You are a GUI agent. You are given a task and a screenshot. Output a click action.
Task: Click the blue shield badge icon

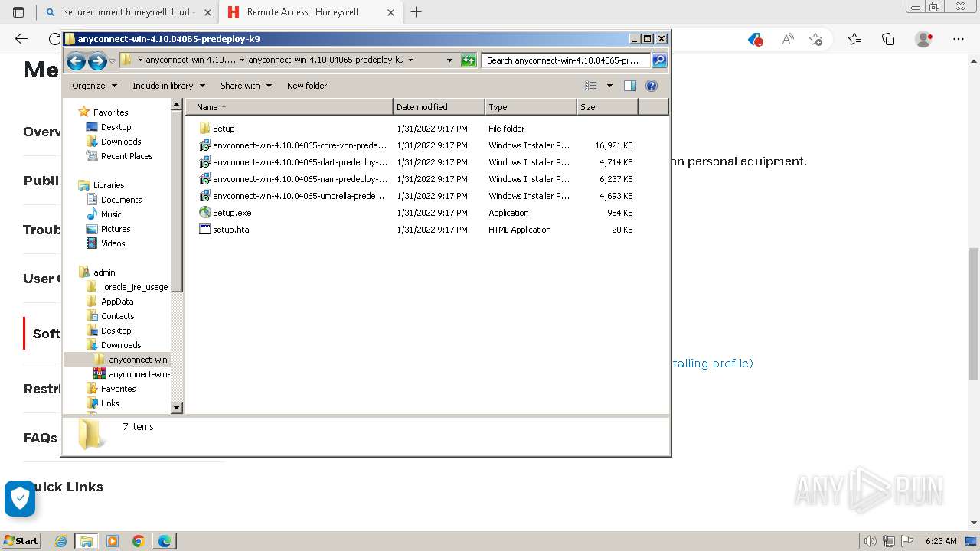[x=20, y=499]
